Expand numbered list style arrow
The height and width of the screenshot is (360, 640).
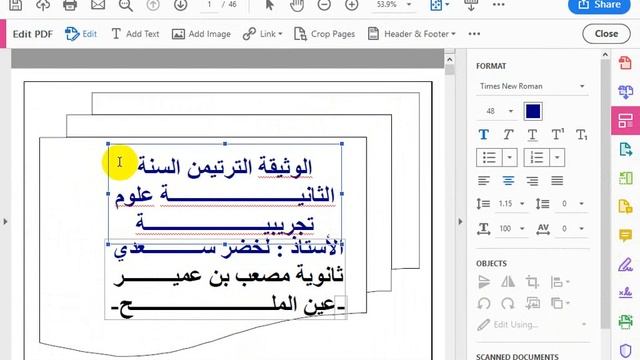pos(557,158)
